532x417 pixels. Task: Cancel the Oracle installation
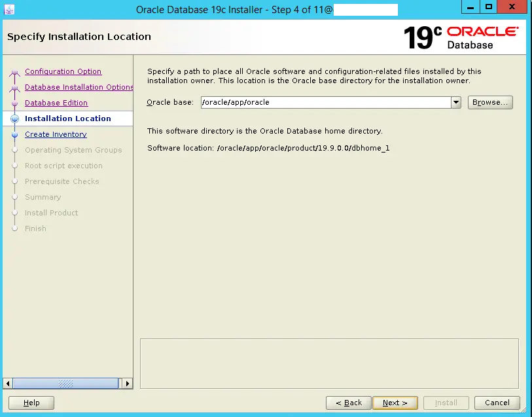[x=497, y=403]
